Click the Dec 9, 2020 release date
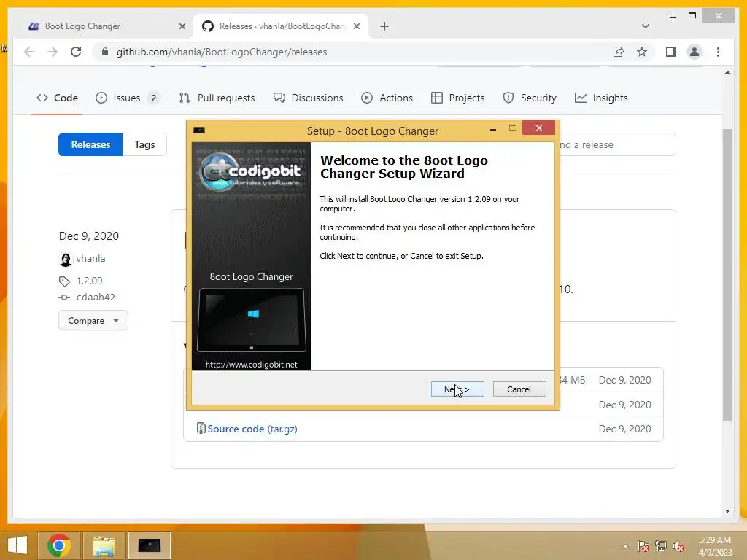The width and height of the screenshot is (747, 560). [x=88, y=236]
